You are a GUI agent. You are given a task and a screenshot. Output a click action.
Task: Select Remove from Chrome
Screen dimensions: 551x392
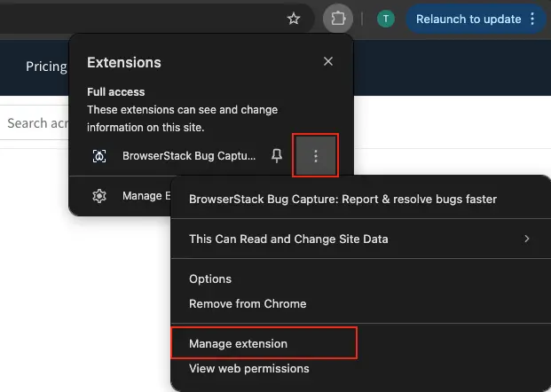[248, 303]
